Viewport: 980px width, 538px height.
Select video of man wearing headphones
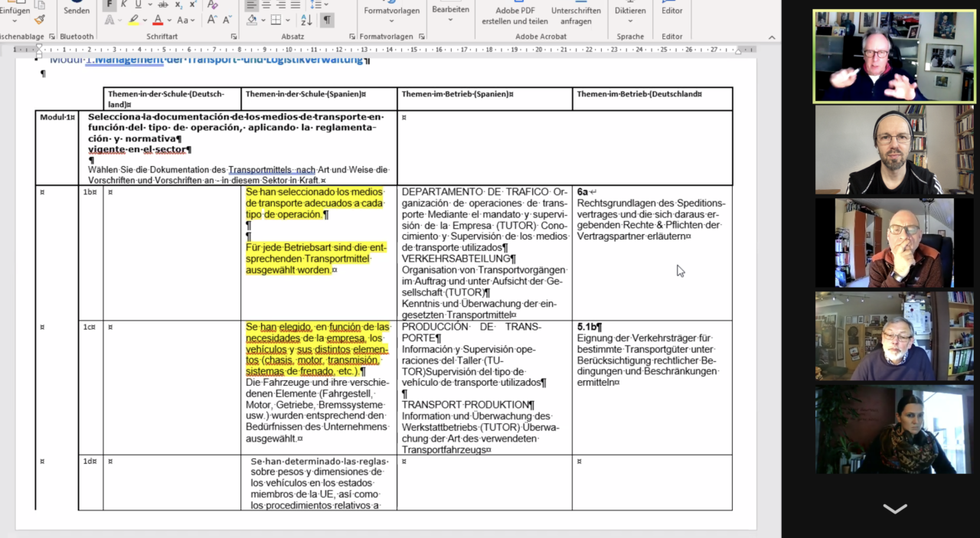[894, 150]
